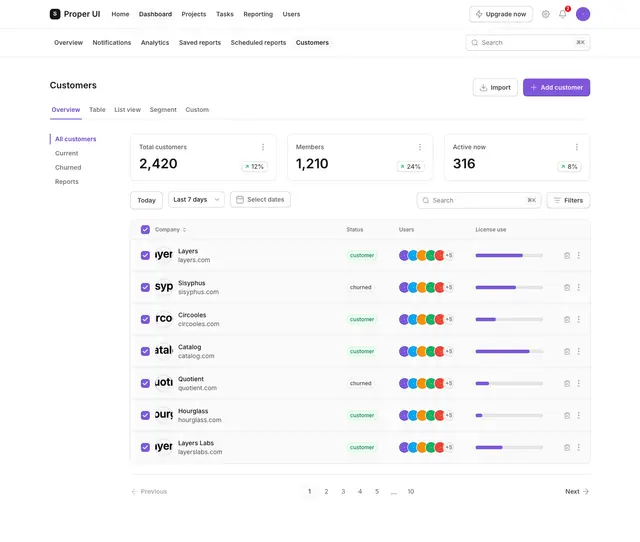Focus the top header Search field

tap(528, 42)
